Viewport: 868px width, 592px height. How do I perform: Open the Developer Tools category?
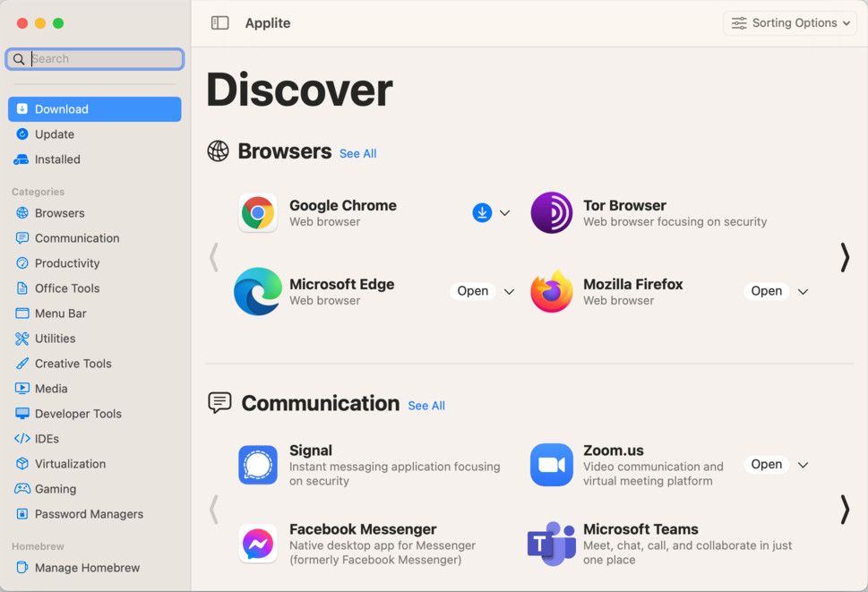[95, 413]
